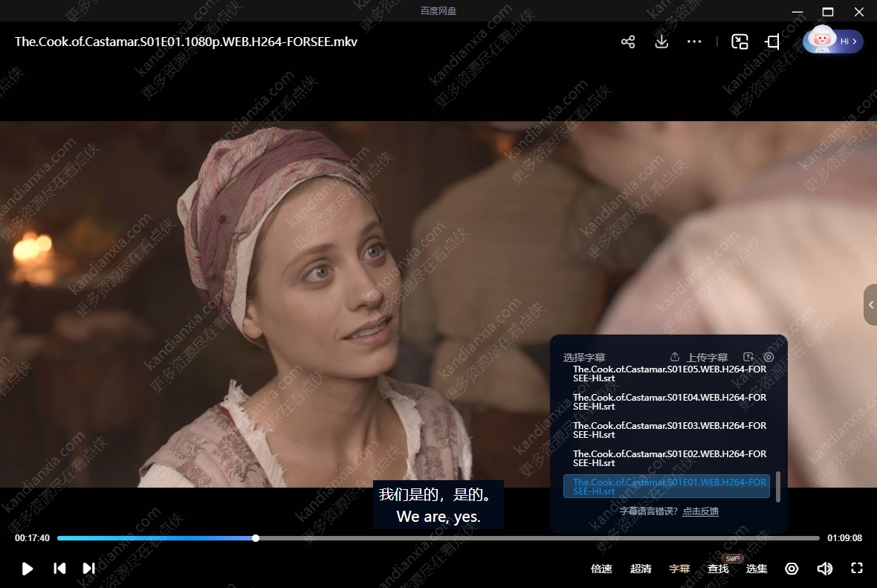
Task: Click the pin-window-on-top icon
Action: 772,42
